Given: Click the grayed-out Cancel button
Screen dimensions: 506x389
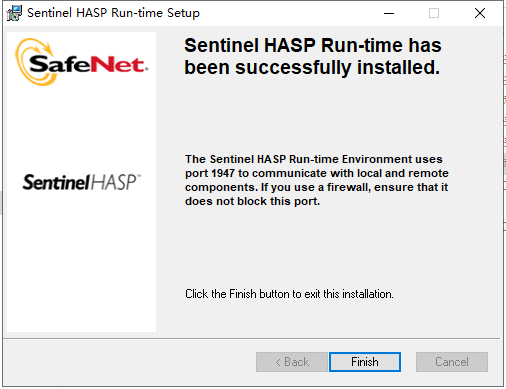Looking at the screenshot, I should [452, 362].
